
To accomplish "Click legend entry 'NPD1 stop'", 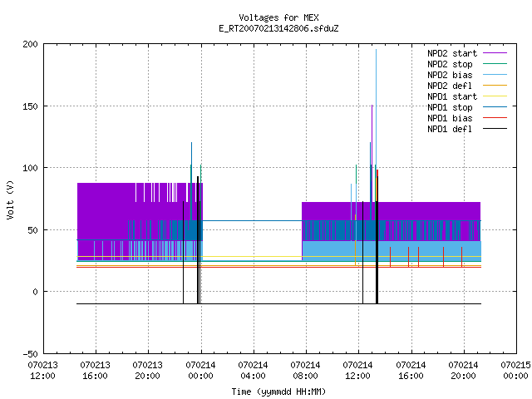I will (x=450, y=107).
